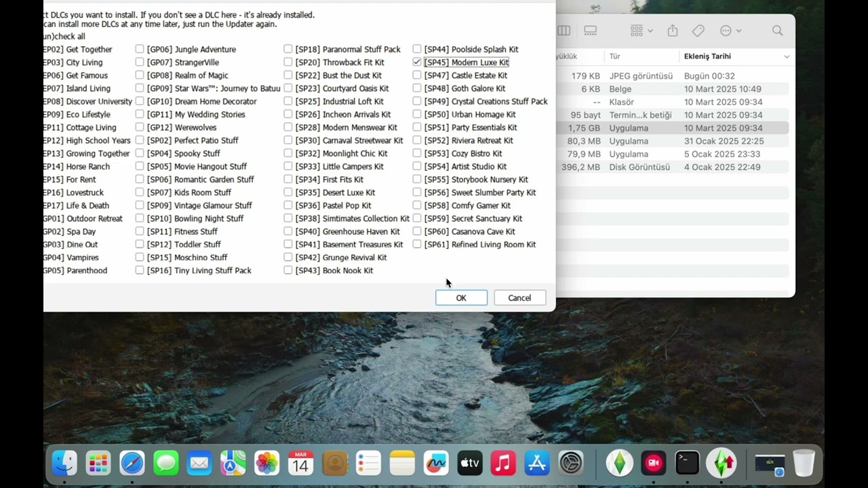The height and width of the screenshot is (488, 868).
Task: Click Cancel button in DLC dialog
Action: 519,298
